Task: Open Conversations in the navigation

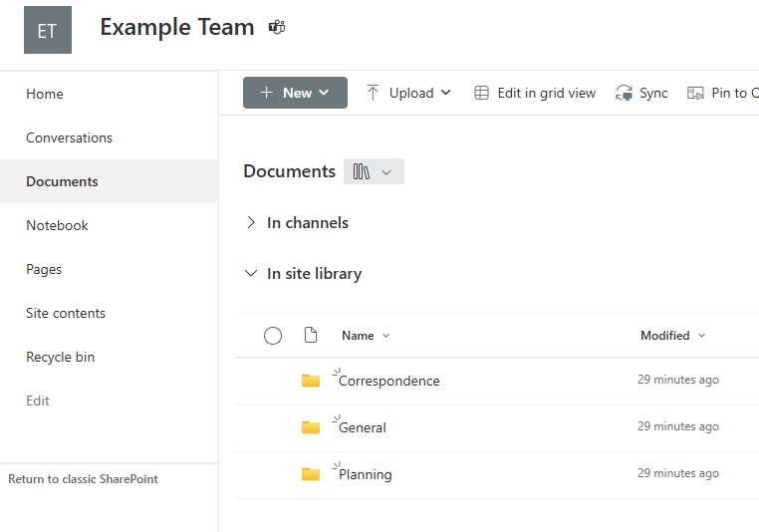Action: pos(69,137)
